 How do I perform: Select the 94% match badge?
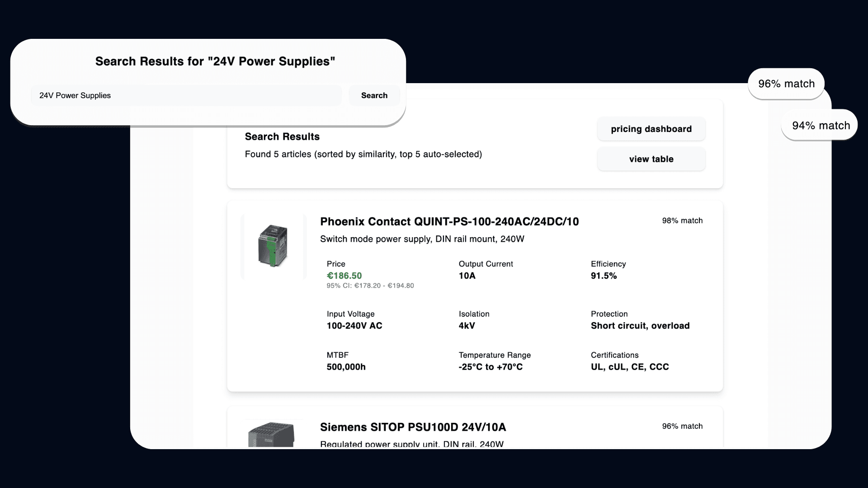[821, 125]
